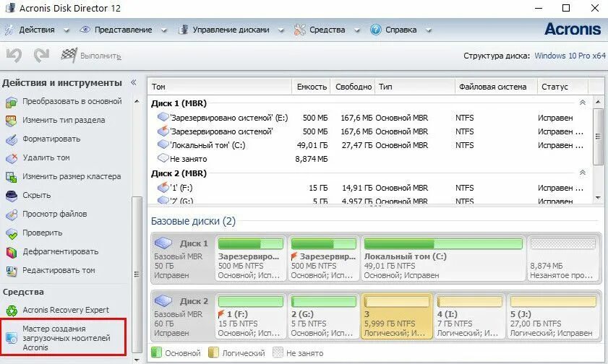Expand the Справка dropdown arrow

tap(429, 30)
